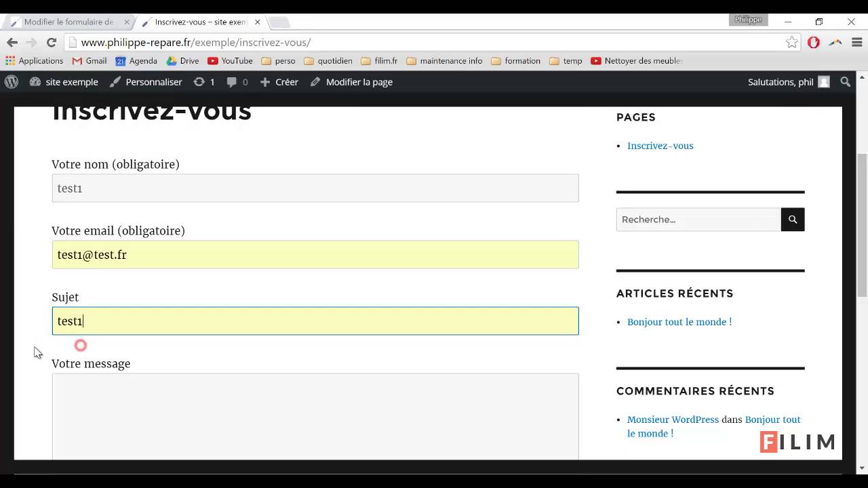Click the Votre nom input field
The width and height of the screenshot is (868, 488).
315,188
